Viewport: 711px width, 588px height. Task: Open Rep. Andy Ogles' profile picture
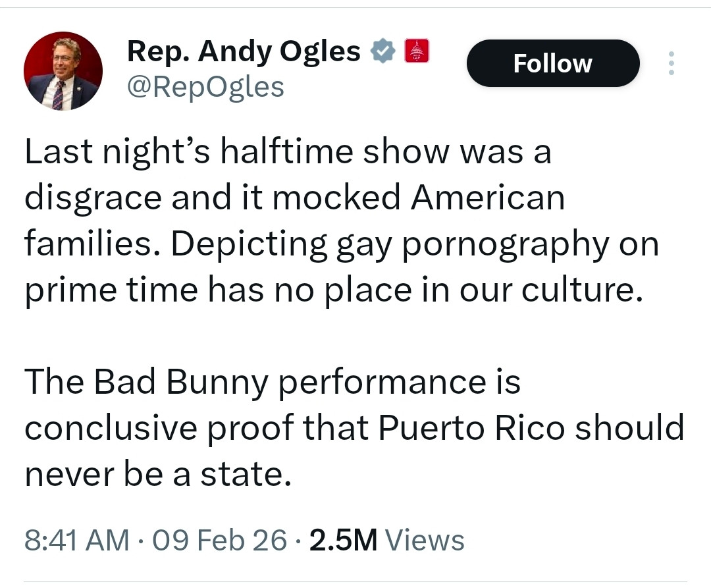pyautogui.click(x=63, y=71)
